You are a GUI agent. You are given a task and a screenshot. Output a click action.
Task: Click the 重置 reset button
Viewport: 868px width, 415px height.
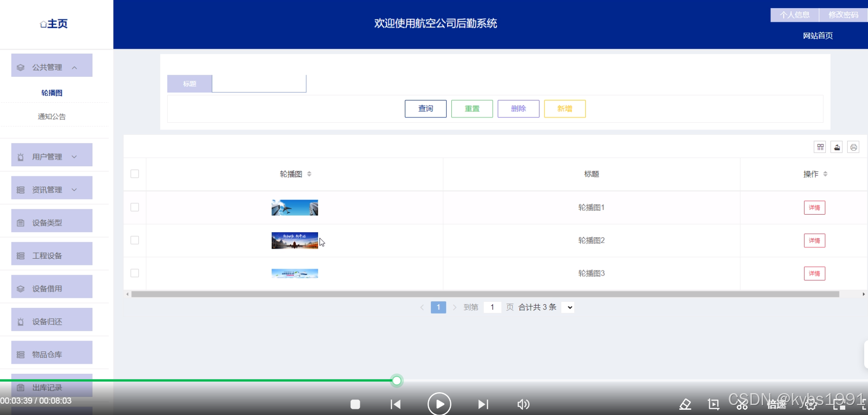[x=472, y=109]
